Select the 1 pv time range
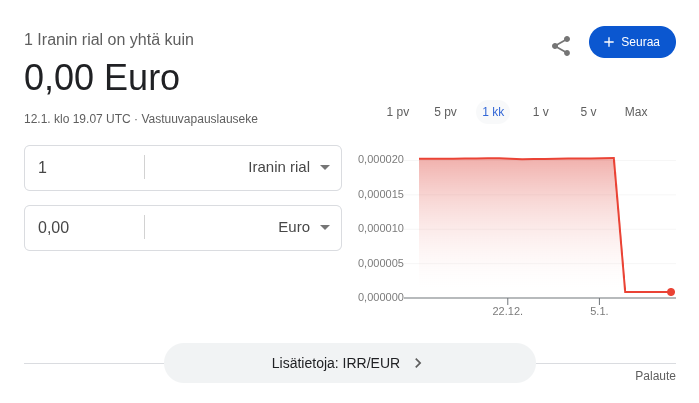Screen dimensions: 699x403 pyautogui.click(x=398, y=112)
